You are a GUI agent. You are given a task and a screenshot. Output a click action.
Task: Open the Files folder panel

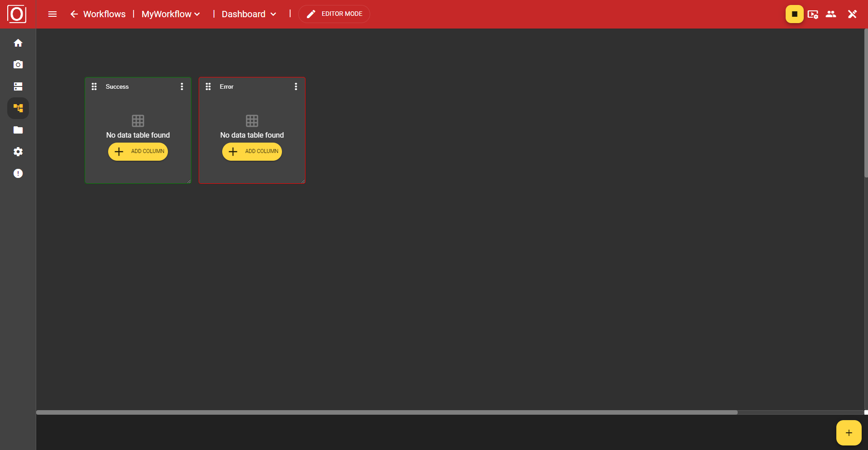(18, 130)
